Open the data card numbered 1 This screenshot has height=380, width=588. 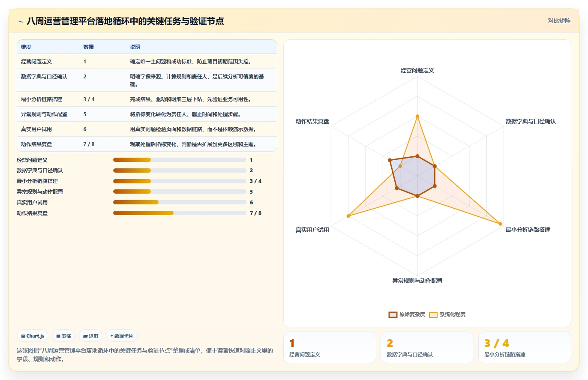pyautogui.click(x=330, y=347)
